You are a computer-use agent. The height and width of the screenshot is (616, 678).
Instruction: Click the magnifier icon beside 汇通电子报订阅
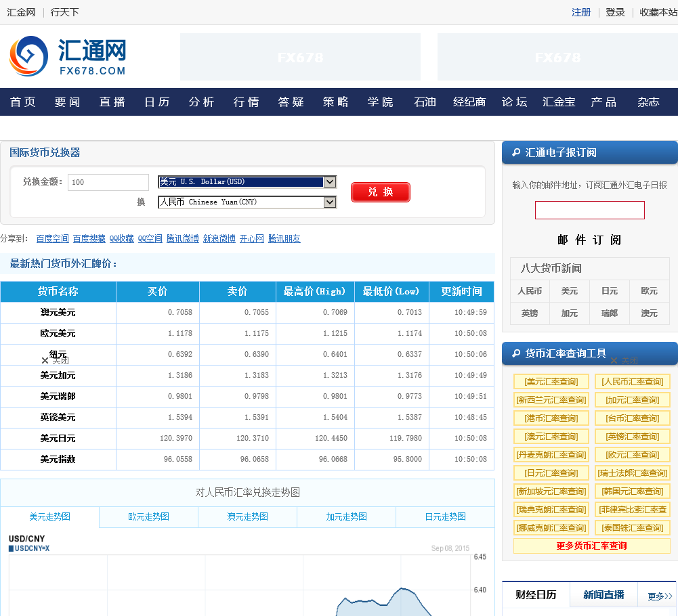click(x=516, y=152)
